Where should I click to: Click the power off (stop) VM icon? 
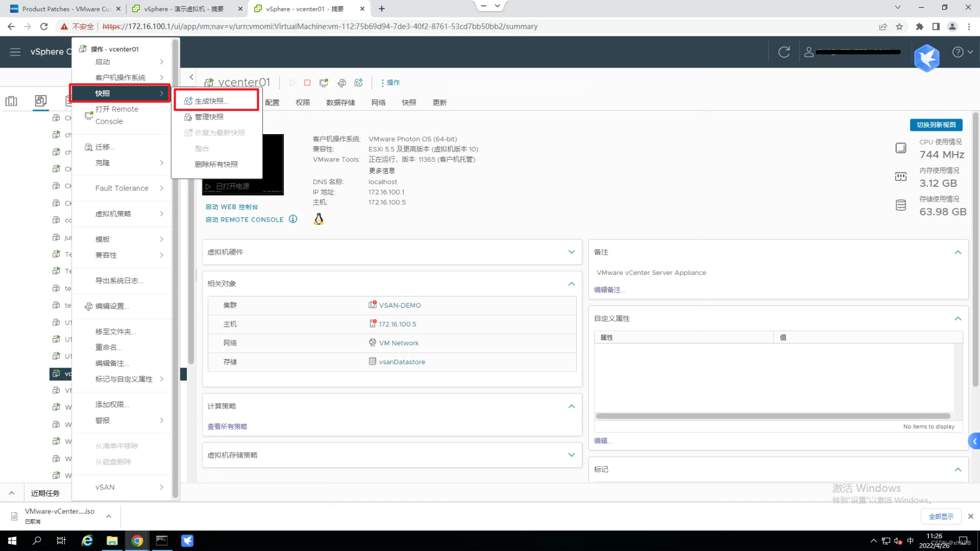(x=307, y=83)
